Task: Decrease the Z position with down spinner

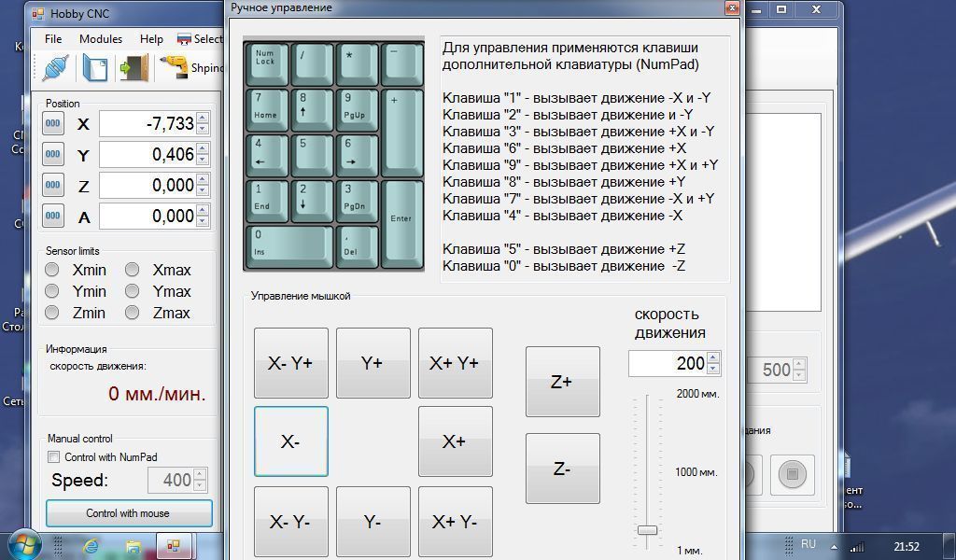Action: pyautogui.click(x=203, y=190)
